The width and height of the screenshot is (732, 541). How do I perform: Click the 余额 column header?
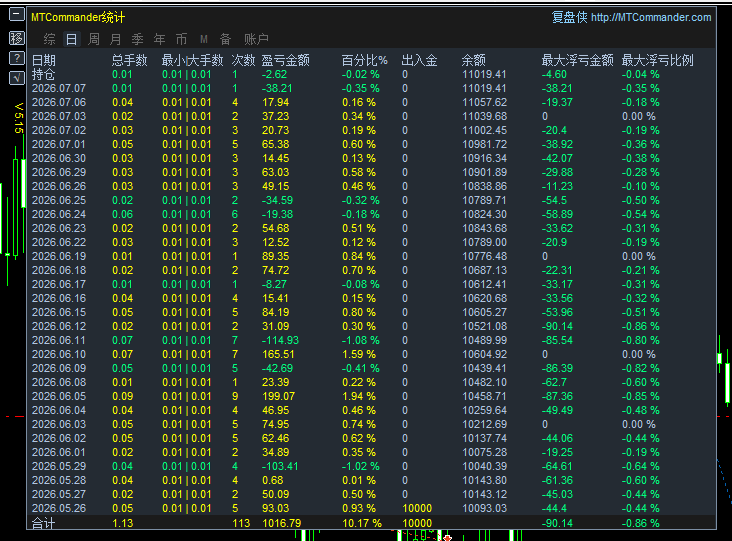(x=473, y=60)
